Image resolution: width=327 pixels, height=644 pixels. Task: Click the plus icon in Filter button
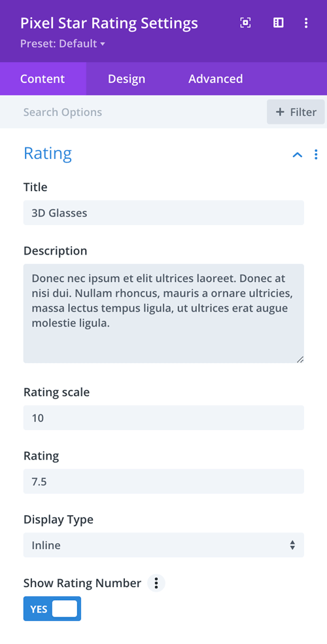tap(280, 112)
